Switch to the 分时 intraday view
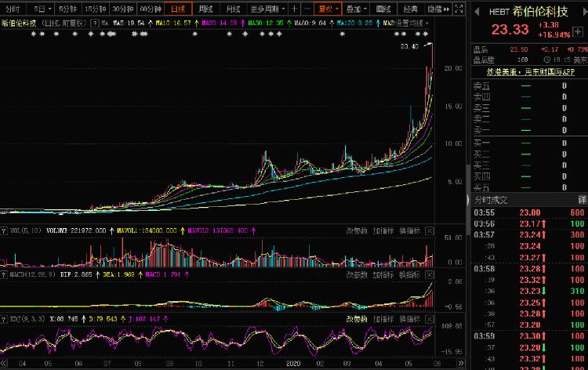The image size is (588, 370). pyautogui.click(x=13, y=9)
